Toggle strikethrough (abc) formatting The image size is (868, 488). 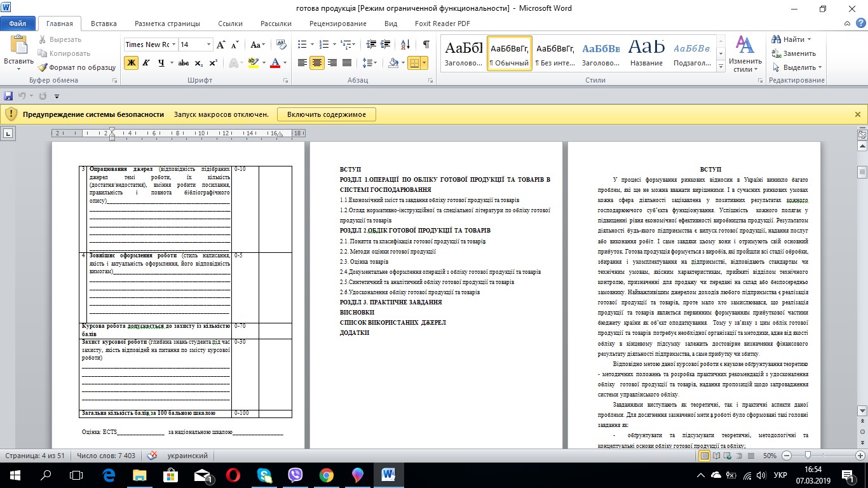click(x=184, y=63)
